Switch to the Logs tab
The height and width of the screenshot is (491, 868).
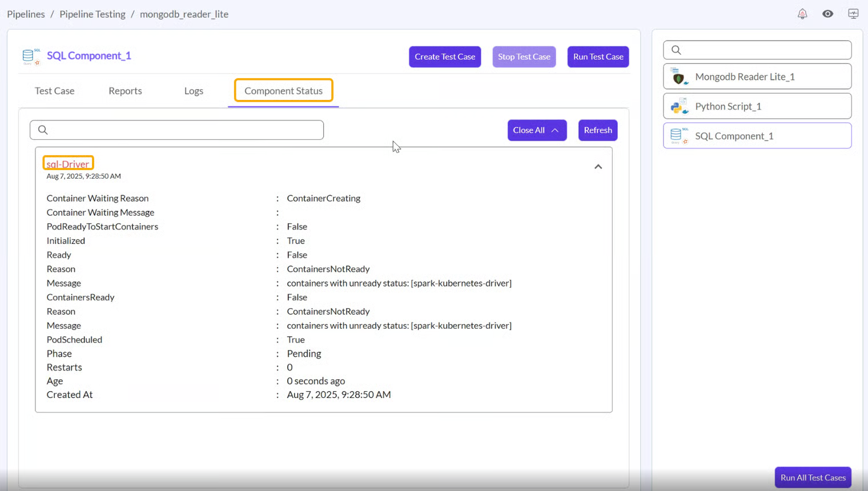tap(194, 91)
